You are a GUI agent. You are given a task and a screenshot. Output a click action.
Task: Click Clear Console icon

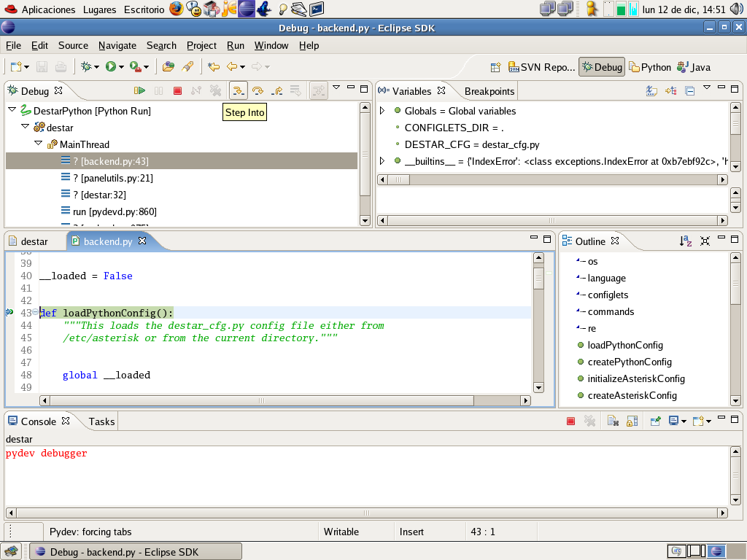point(613,421)
